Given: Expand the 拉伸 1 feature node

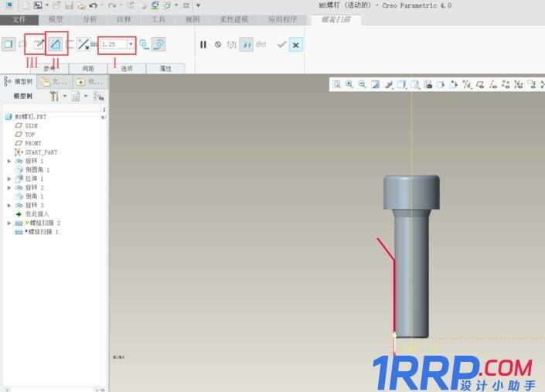Looking at the screenshot, I should pyautogui.click(x=9, y=179).
